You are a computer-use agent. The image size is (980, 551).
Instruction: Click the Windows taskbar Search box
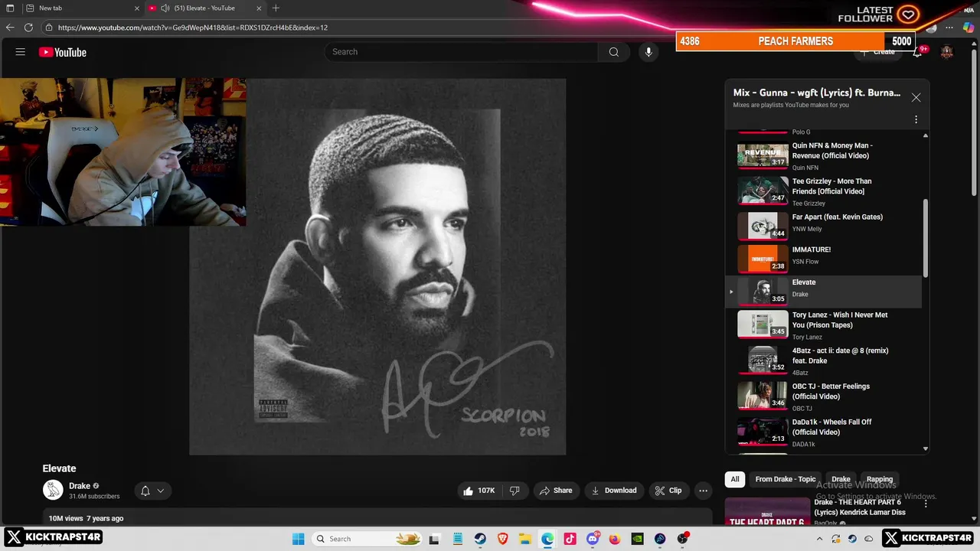coord(367,539)
